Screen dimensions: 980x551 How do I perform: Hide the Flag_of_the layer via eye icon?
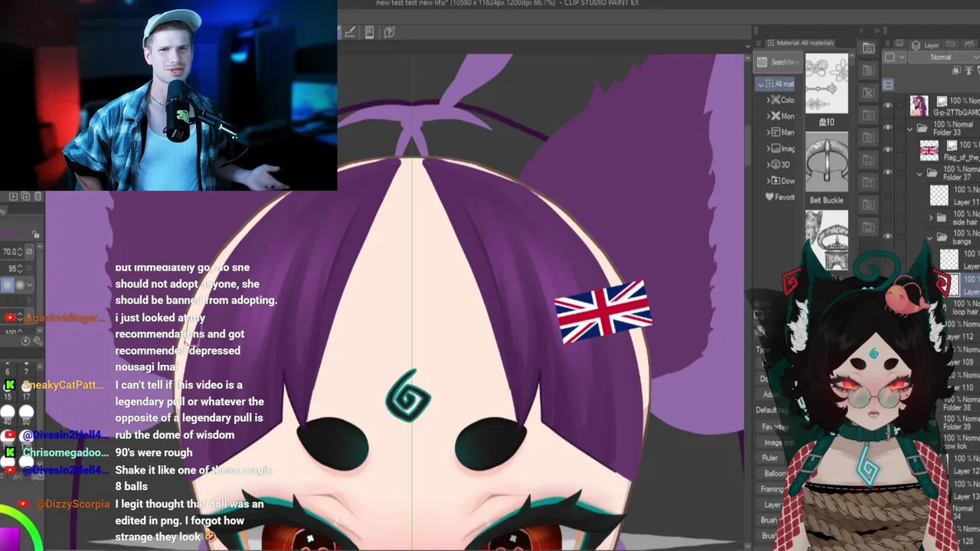click(x=888, y=150)
